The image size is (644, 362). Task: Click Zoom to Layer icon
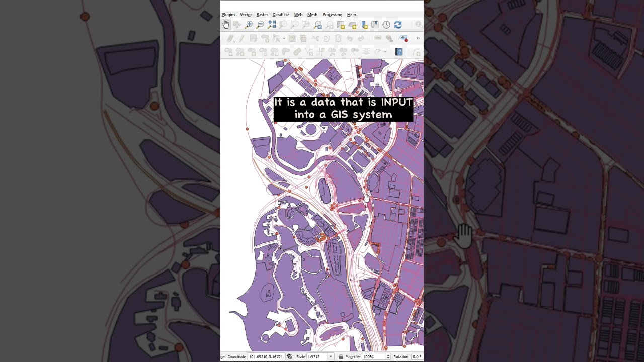point(295,25)
